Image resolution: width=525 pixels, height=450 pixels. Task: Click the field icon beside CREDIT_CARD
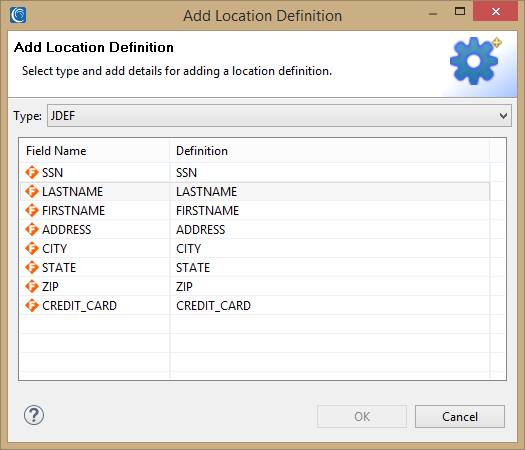[x=32, y=305]
